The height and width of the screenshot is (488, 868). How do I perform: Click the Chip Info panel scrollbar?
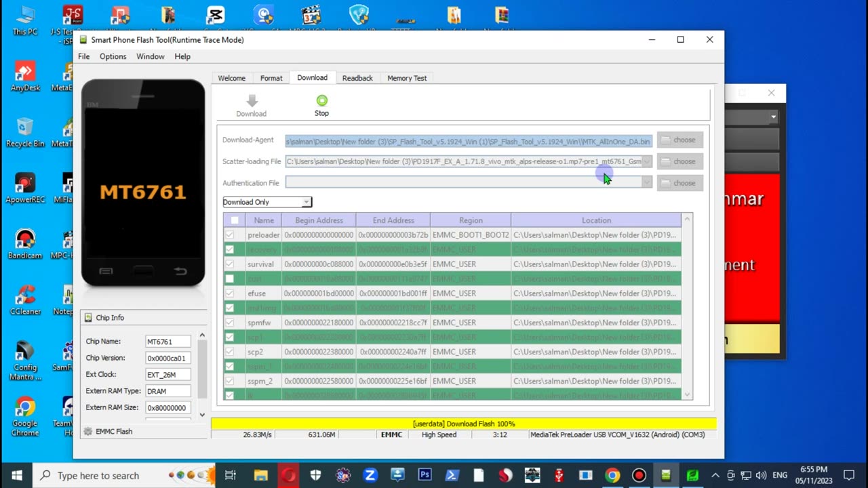(201, 375)
